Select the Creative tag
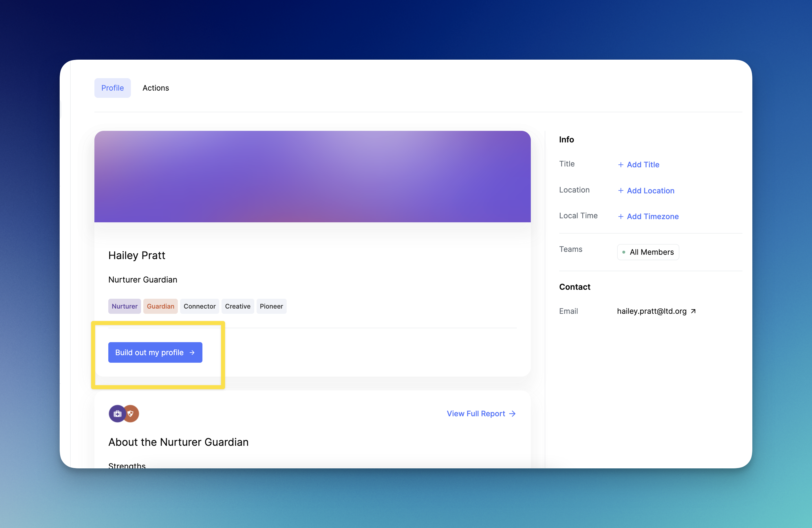 [x=238, y=306]
